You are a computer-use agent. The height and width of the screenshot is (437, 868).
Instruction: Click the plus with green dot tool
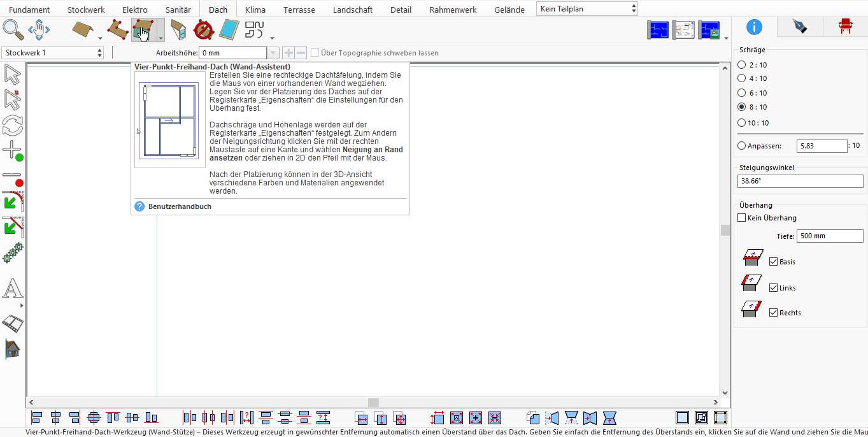click(13, 151)
